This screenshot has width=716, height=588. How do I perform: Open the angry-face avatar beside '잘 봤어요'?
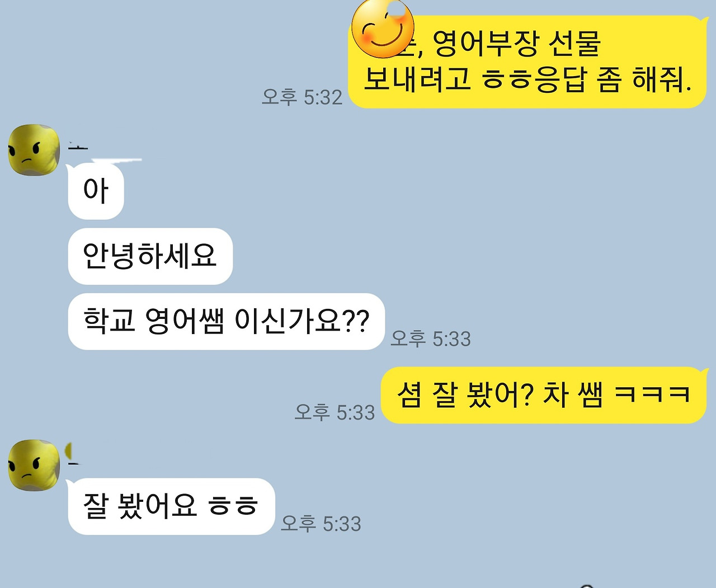click(34, 465)
